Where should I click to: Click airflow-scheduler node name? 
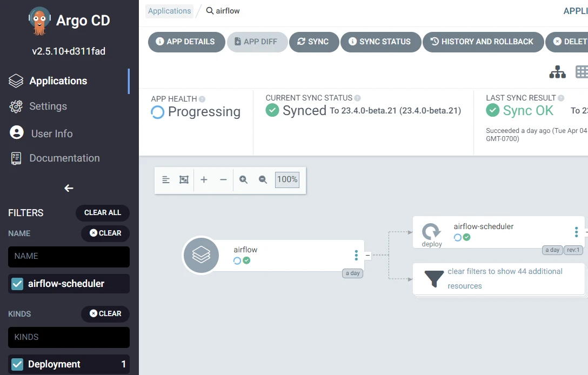point(483,226)
